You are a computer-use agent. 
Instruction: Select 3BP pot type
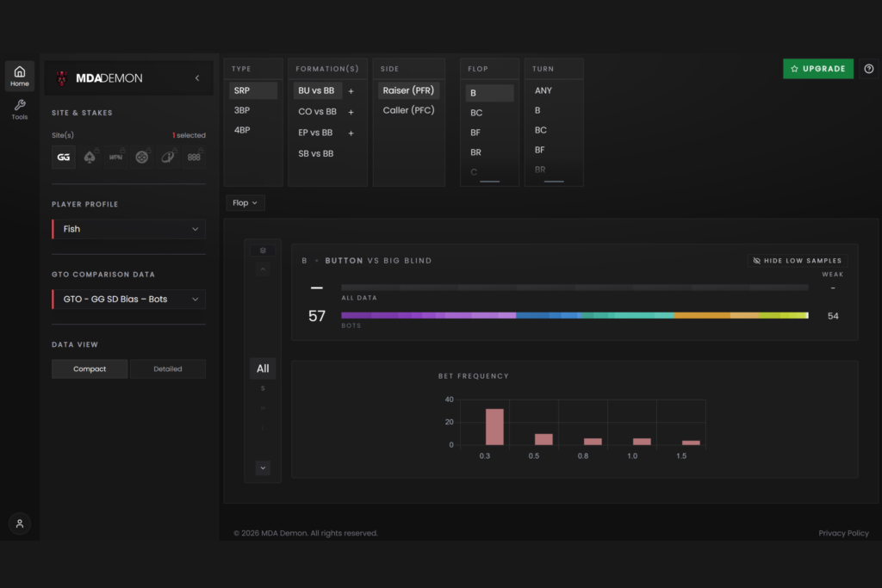pos(253,110)
